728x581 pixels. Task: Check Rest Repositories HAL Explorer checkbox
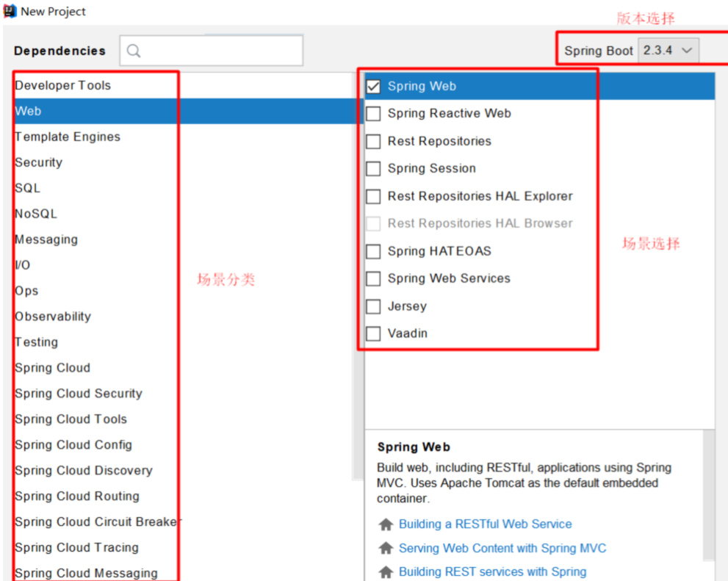pos(373,196)
